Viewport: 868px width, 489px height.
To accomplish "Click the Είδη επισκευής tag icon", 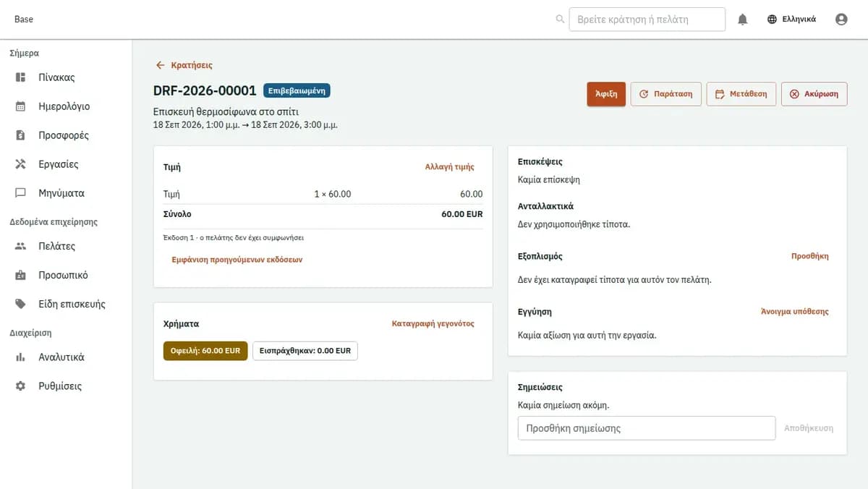I will pyautogui.click(x=21, y=304).
